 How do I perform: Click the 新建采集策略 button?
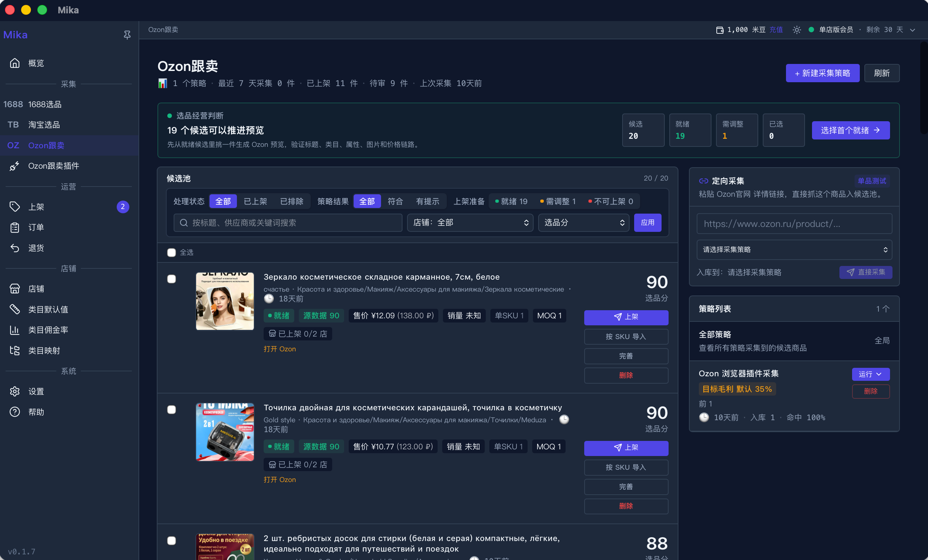[823, 73]
